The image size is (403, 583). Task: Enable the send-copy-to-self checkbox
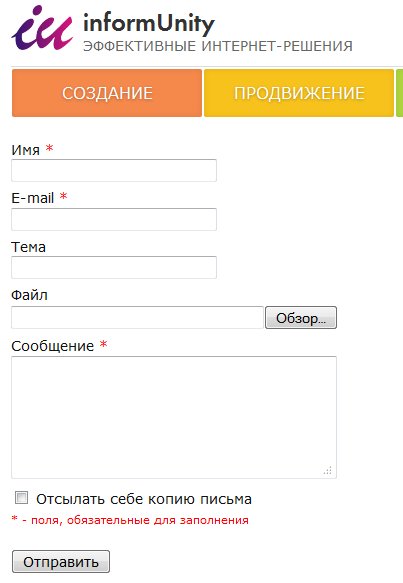click(x=21, y=497)
